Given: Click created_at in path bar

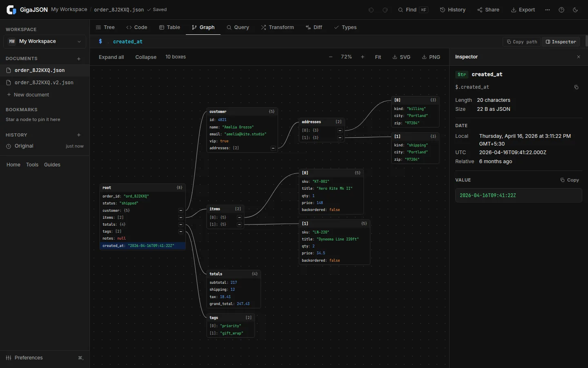Looking at the screenshot, I should click(128, 42).
